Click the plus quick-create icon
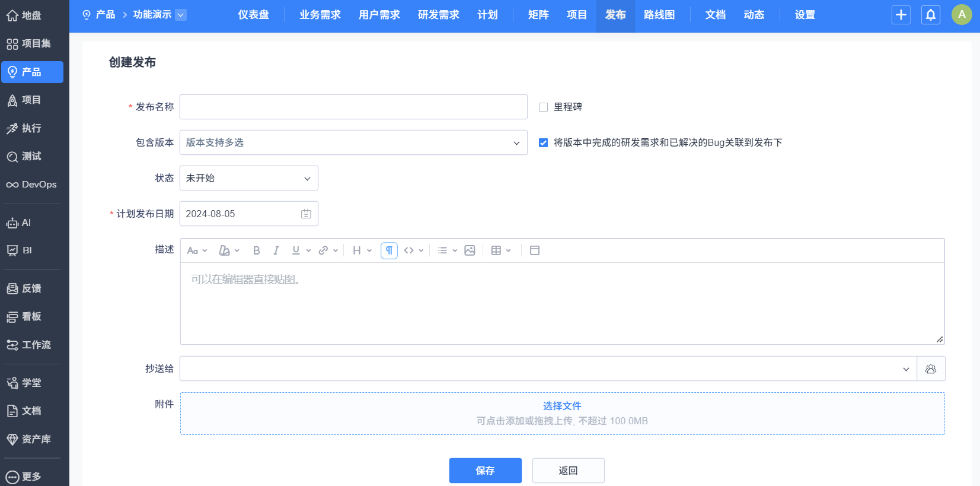Image resolution: width=980 pixels, height=486 pixels. [x=901, y=15]
